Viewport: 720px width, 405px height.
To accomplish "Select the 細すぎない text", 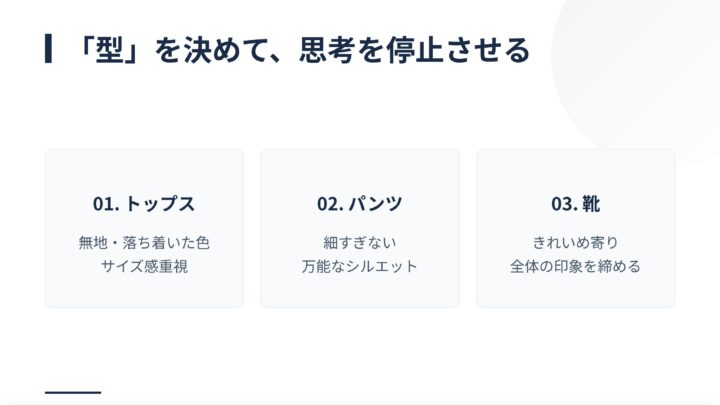I will coord(360,242).
